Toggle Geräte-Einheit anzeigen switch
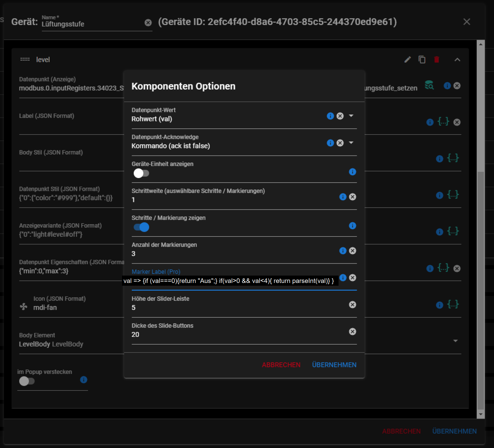 click(x=141, y=173)
